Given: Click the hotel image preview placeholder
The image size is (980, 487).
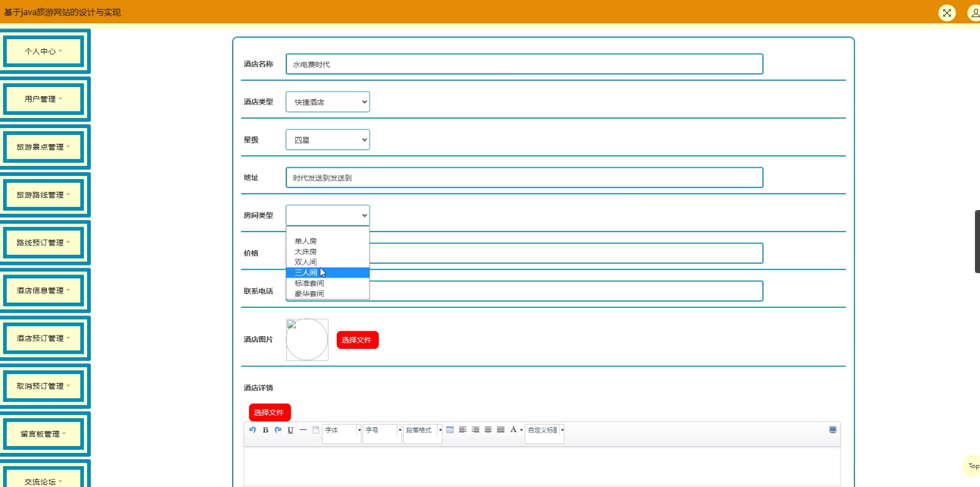Looking at the screenshot, I should pos(307,339).
